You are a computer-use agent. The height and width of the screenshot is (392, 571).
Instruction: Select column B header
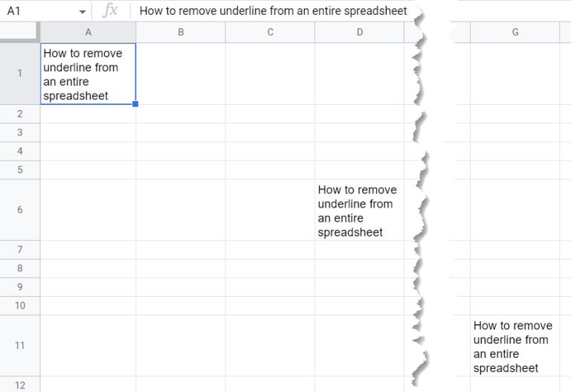tap(181, 32)
